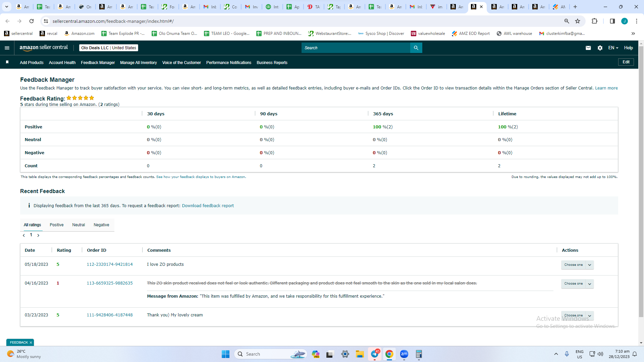644x362 pixels.
Task: Click the bookmark flag icon
Action: point(7,62)
